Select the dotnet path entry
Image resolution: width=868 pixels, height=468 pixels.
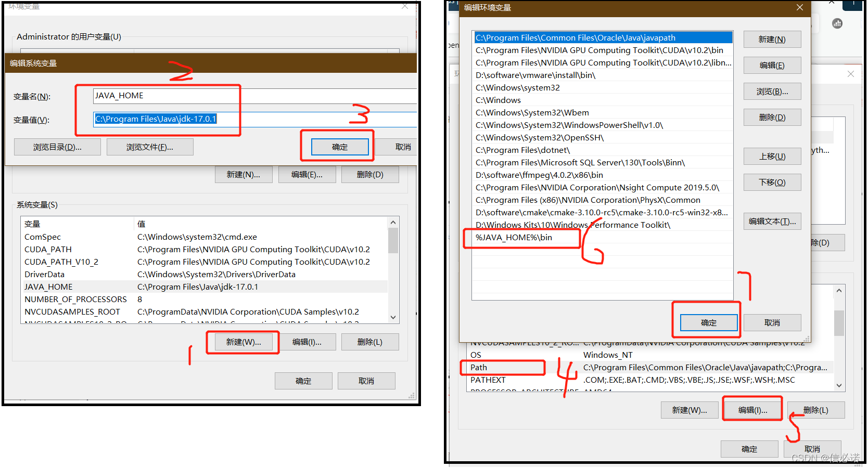[x=603, y=150]
